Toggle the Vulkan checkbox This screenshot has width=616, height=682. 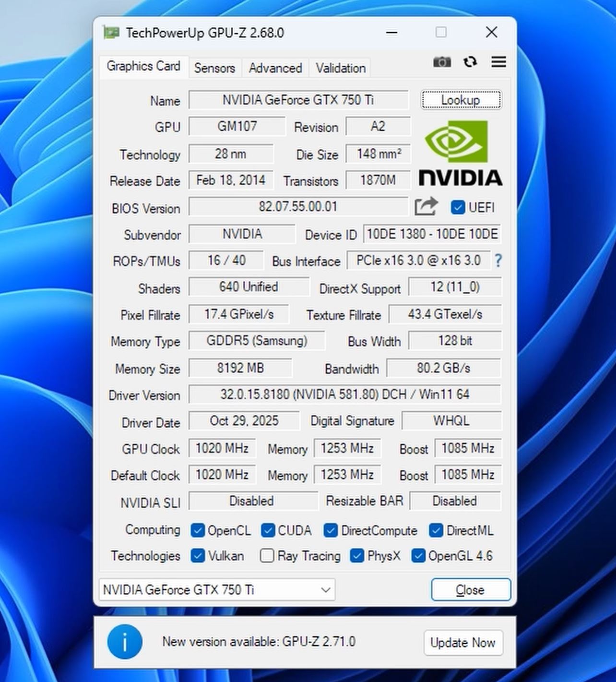tap(198, 556)
